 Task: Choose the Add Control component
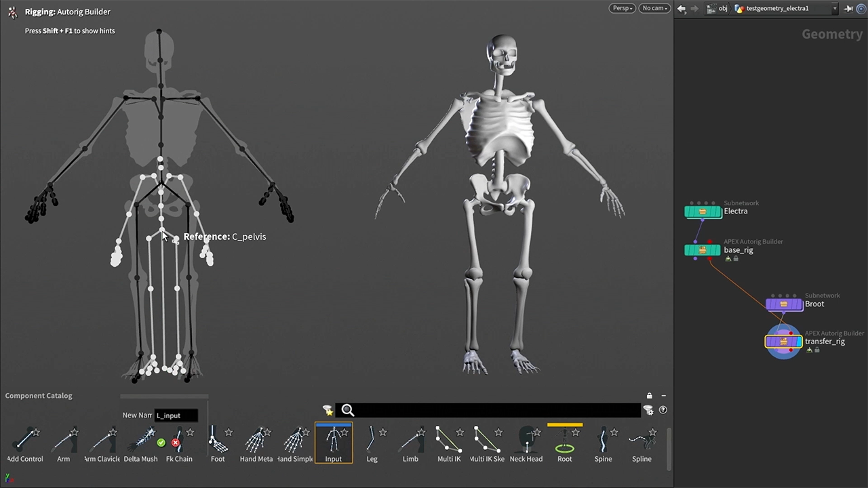point(25,443)
